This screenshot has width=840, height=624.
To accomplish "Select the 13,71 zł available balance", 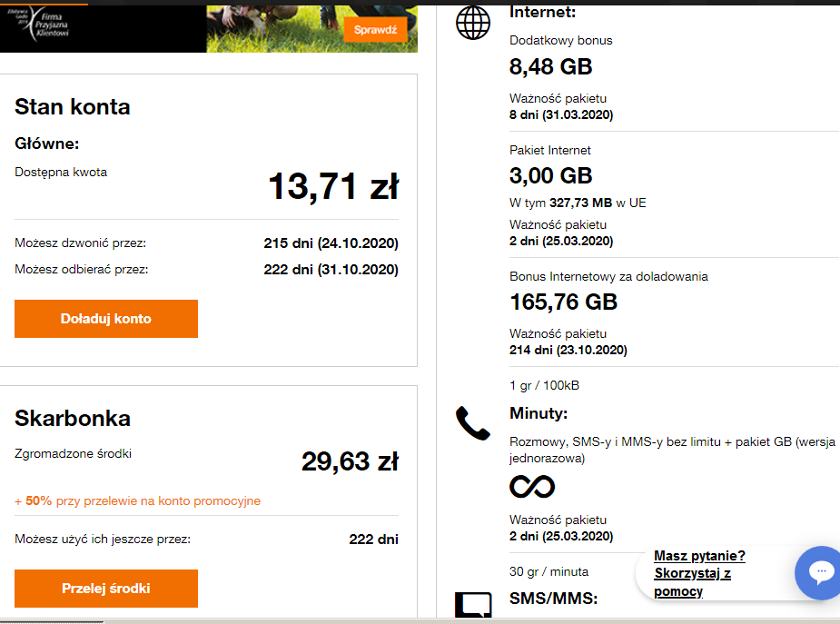I will point(332,187).
